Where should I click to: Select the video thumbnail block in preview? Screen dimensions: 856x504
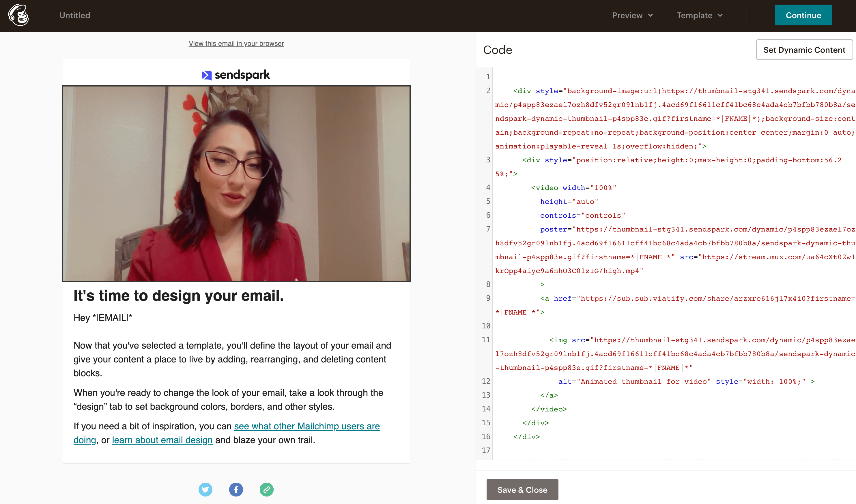tap(236, 184)
